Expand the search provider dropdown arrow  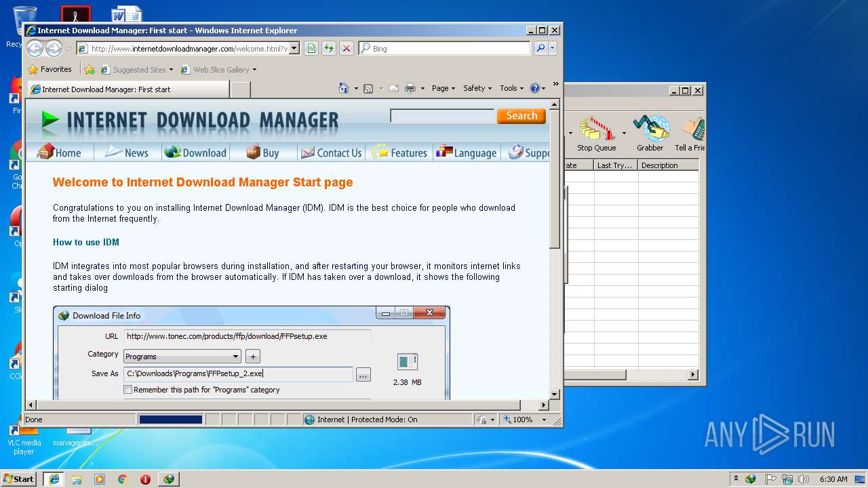553,48
